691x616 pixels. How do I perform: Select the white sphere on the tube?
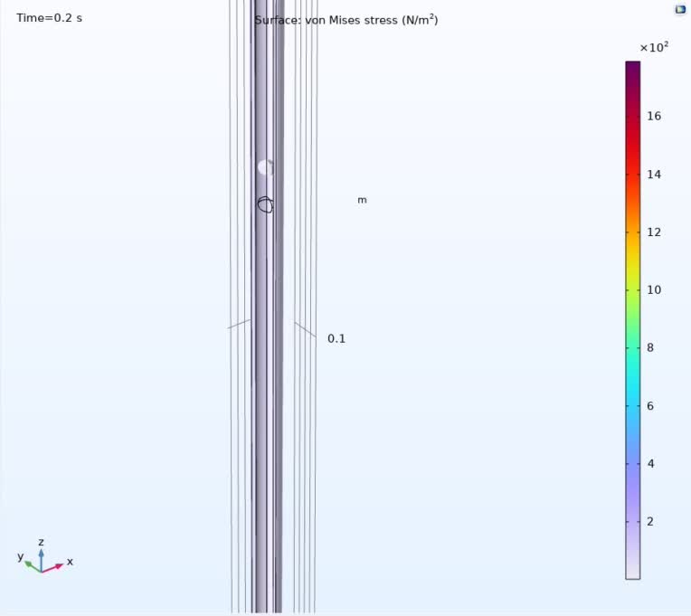point(266,167)
